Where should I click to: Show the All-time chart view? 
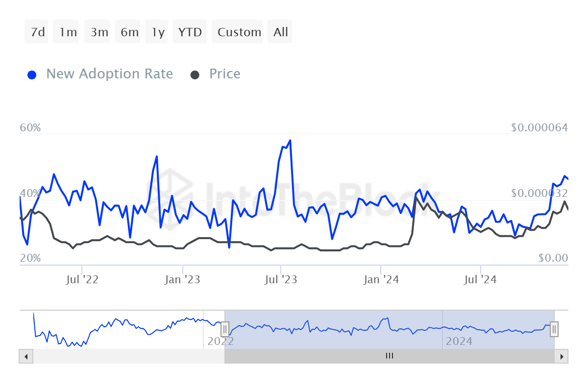click(x=280, y=31)
